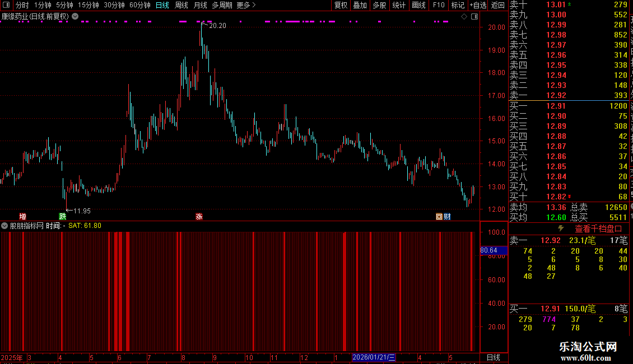The height and width of the screenshot is (364, 633).
Task: Expand the 更多 periods menu
Action: pyautogui.click(x=246, y=5)
